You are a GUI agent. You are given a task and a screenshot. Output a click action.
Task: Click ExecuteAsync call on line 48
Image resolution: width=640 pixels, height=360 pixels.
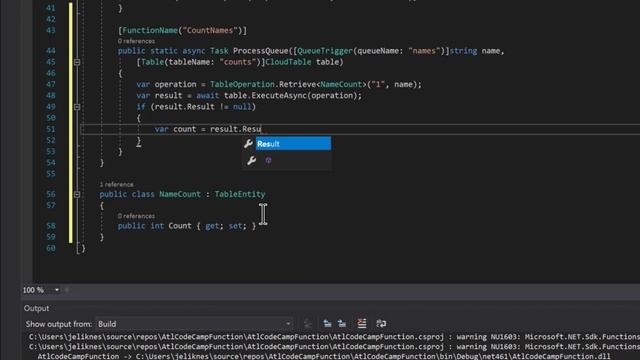click(x=279, y=96)
